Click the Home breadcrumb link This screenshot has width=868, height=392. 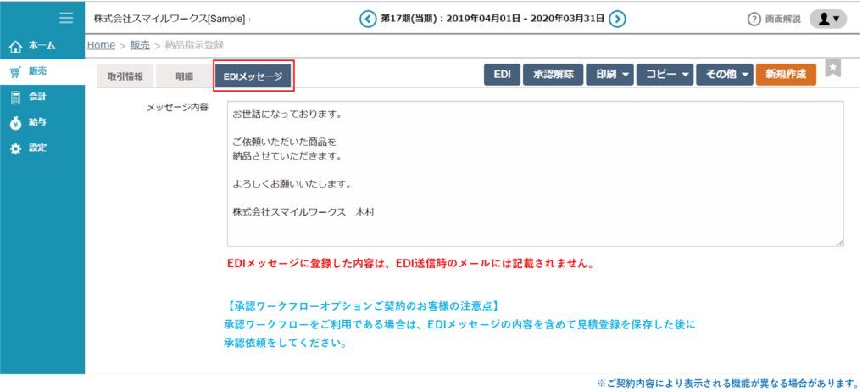[101, 46]
